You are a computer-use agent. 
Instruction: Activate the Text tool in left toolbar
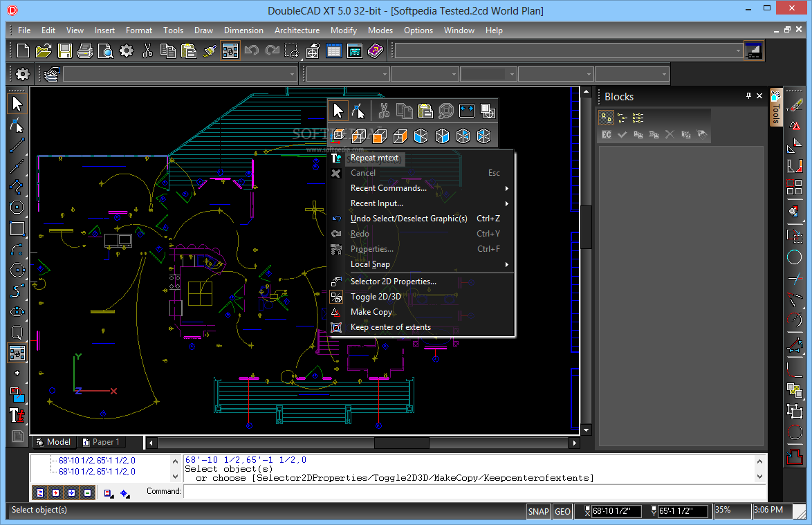pyautogui.click(x=17, y=415)
